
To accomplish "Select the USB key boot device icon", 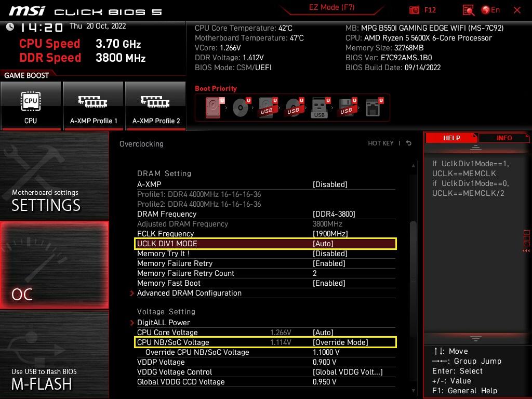I will tap(320, 108).
